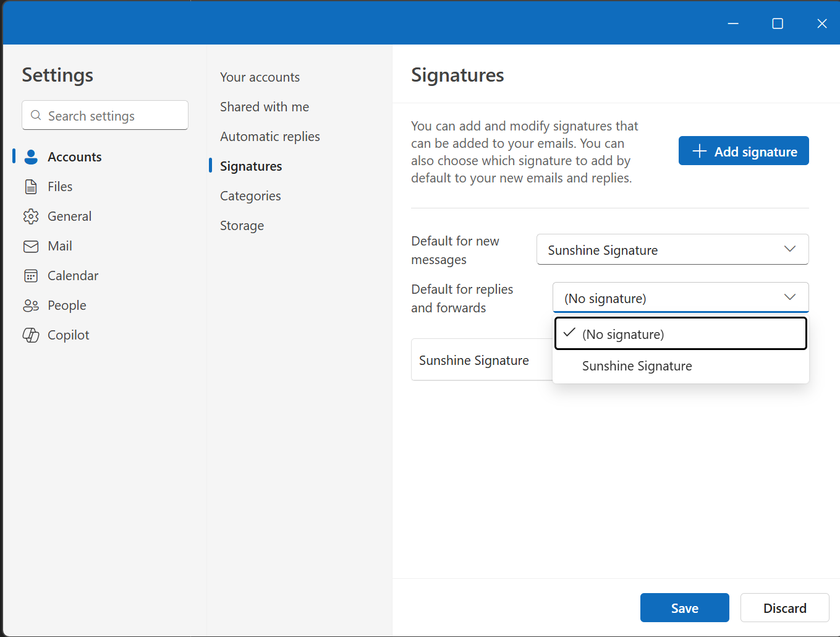Save the signature settings

684,608
